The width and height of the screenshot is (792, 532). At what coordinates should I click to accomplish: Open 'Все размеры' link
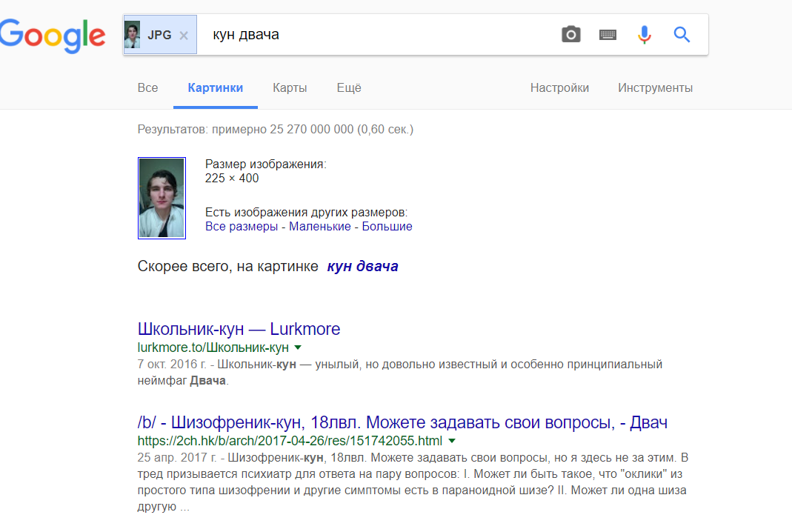pyautogui.click(x=242, y=226)
